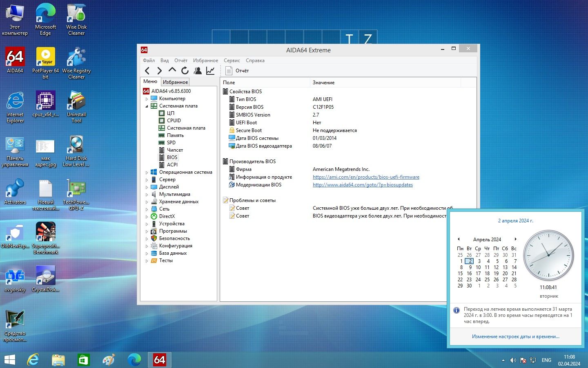
Task: Click the Значение column header
Action: click(385, 83)
